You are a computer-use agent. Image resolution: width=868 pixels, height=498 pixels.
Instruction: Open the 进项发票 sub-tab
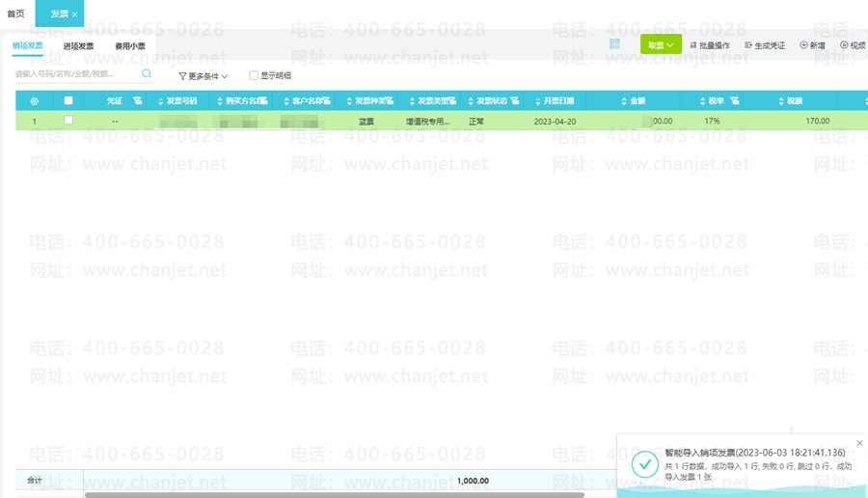(78, 46)
